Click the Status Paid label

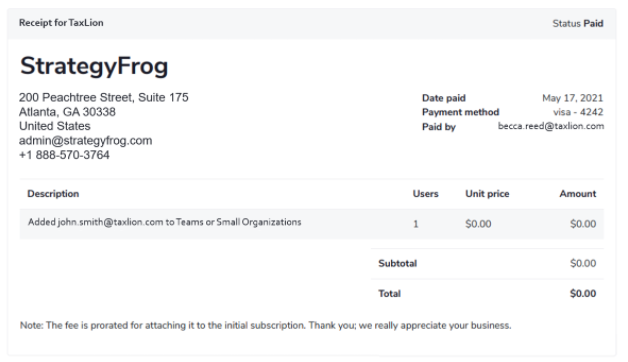click(578, 24)
